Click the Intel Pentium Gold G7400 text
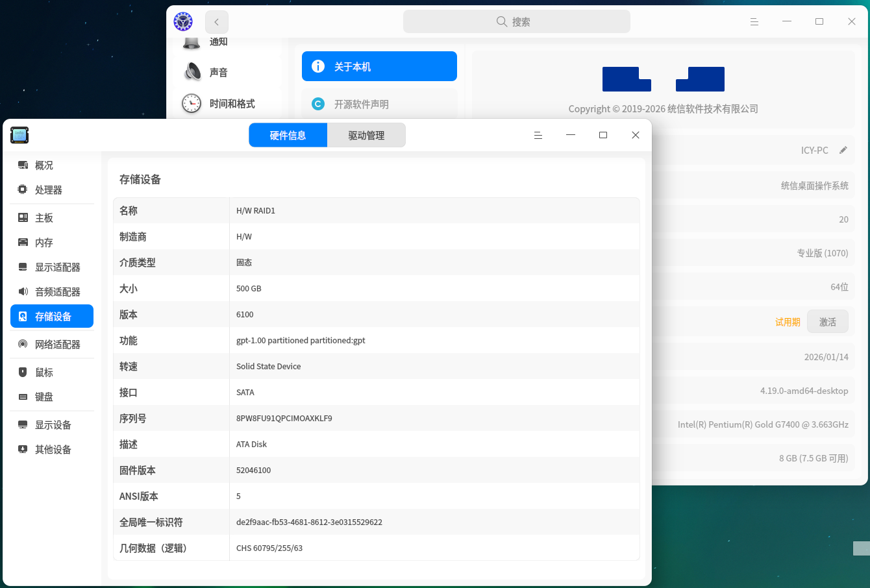The width and height of the screenshot is (870, 588). [x=763, y=424]
